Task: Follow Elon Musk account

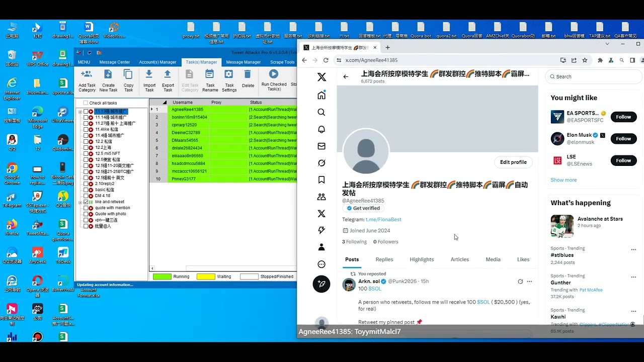Action: pos(623,139)
